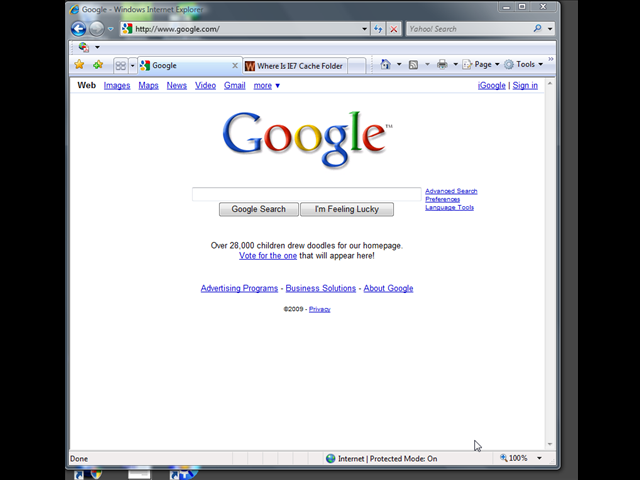The image size is (640, 480).
Task: Expand the command bar overflow chevron
Action: (x=551, y=59)
